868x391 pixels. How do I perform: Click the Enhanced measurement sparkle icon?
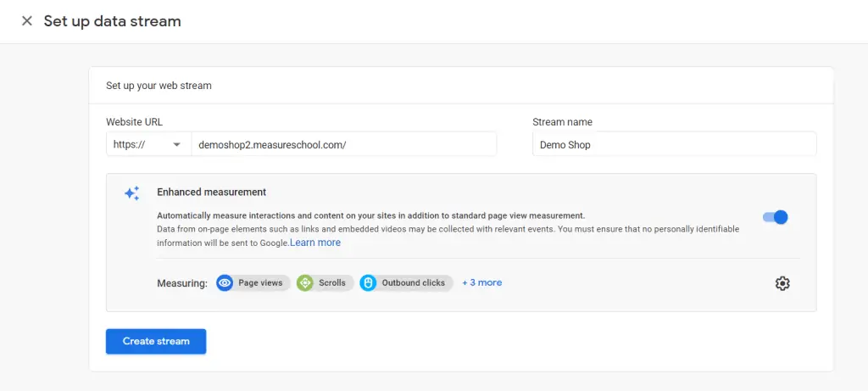click(x=131, y=193)
